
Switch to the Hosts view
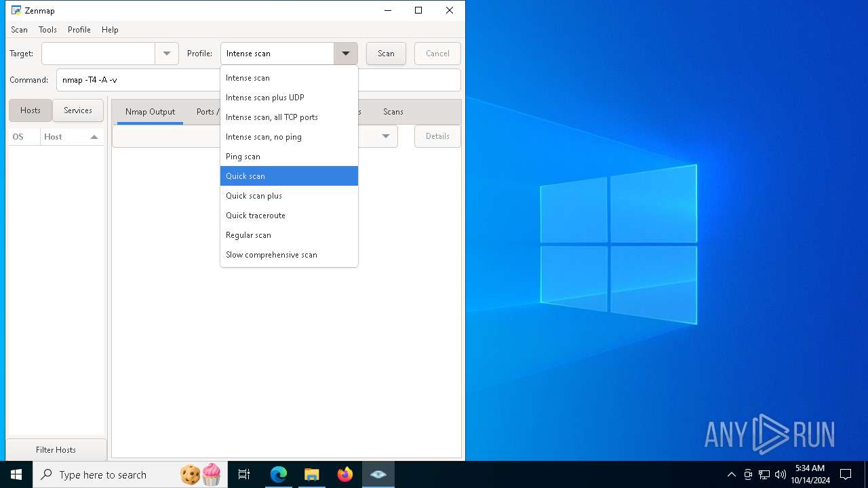[x=31, y=110]
